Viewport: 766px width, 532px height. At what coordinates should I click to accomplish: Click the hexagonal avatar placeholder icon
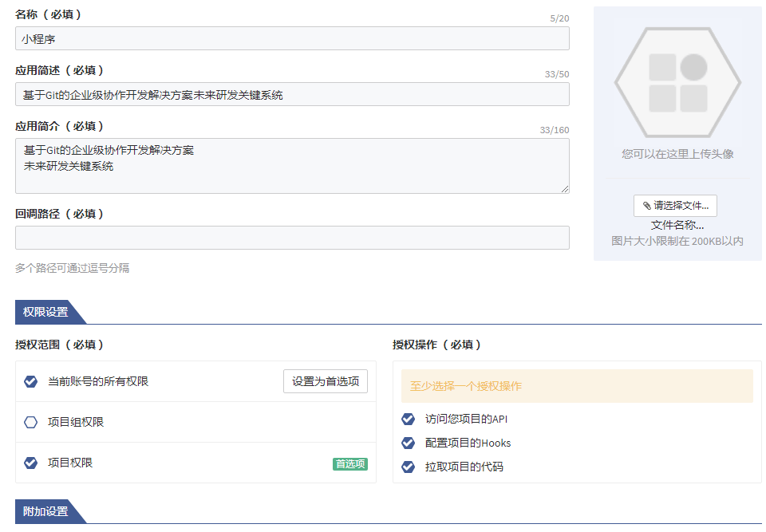pyautogui.click(x=677, y=82)
